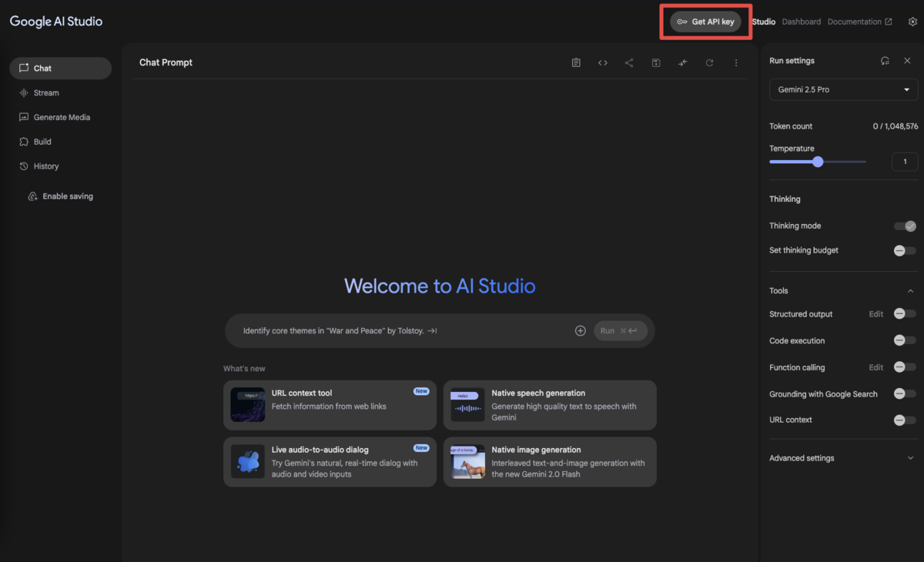Open the Gemini 2.5 Pro model dropdown
This screenshot has width=924, height=562.
(x=843, y=89)
